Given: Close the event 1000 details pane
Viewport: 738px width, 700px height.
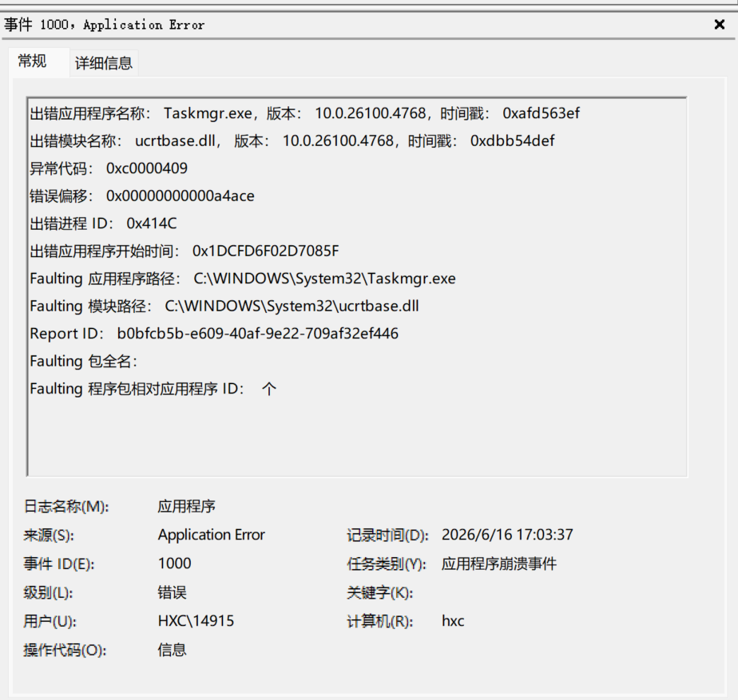Looking at the screenshot, I should coord(719,25).
